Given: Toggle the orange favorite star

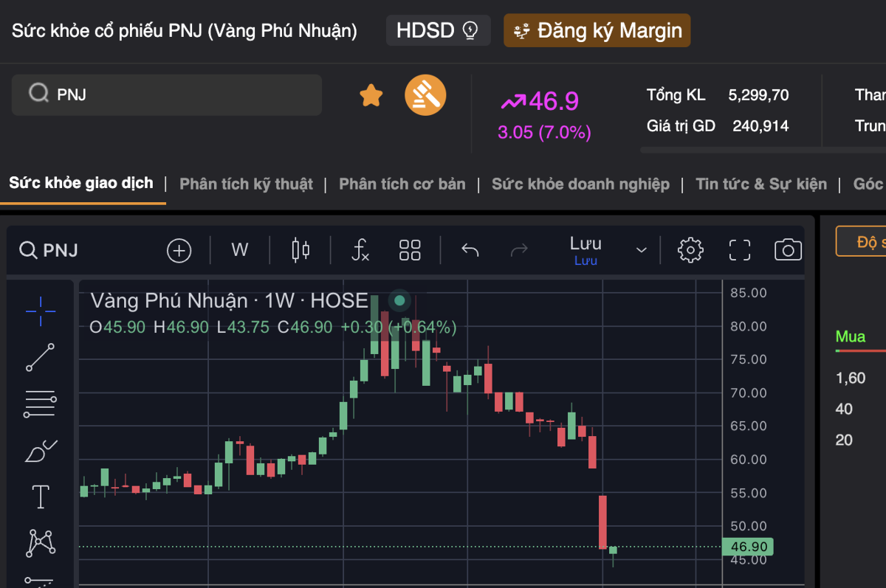Looking at the screenshot, I should tap(371, 95).
